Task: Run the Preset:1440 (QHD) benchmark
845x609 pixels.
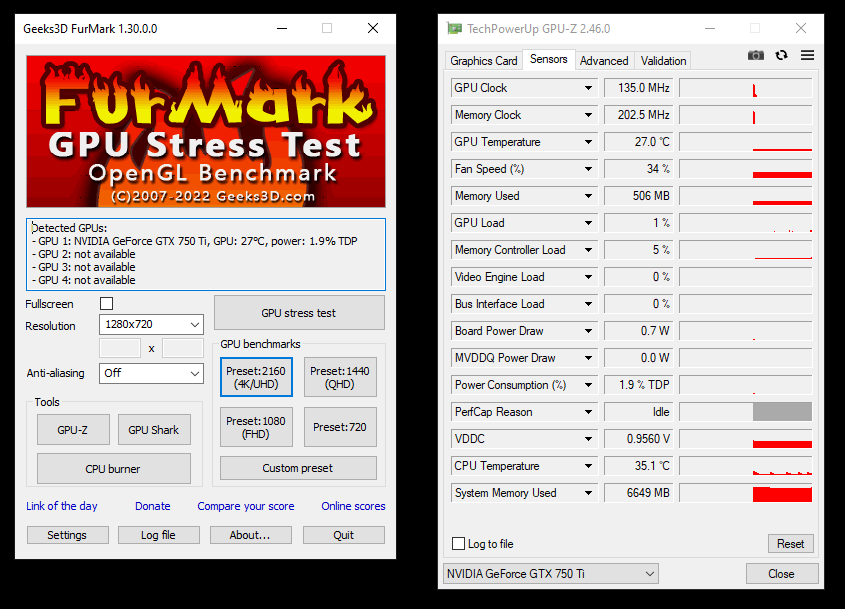Action: [340, 377]
